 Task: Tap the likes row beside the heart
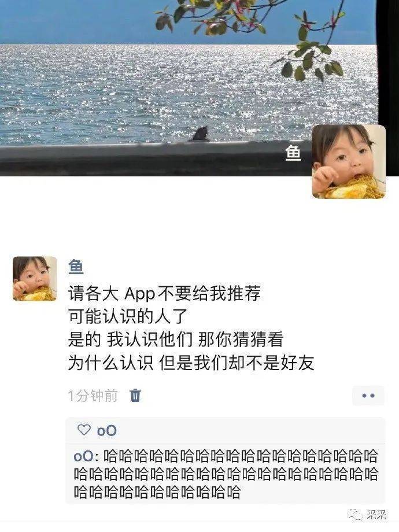point(226,430)
